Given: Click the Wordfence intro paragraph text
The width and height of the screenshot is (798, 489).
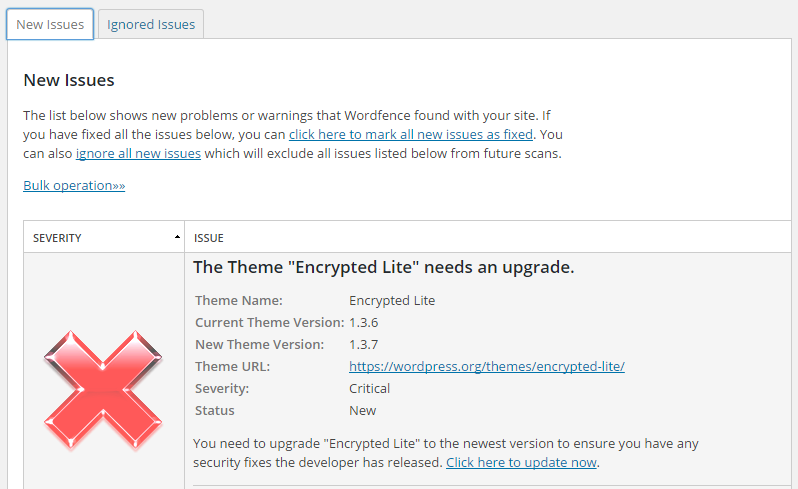Looking at the screenshot, I should point(293,134).
